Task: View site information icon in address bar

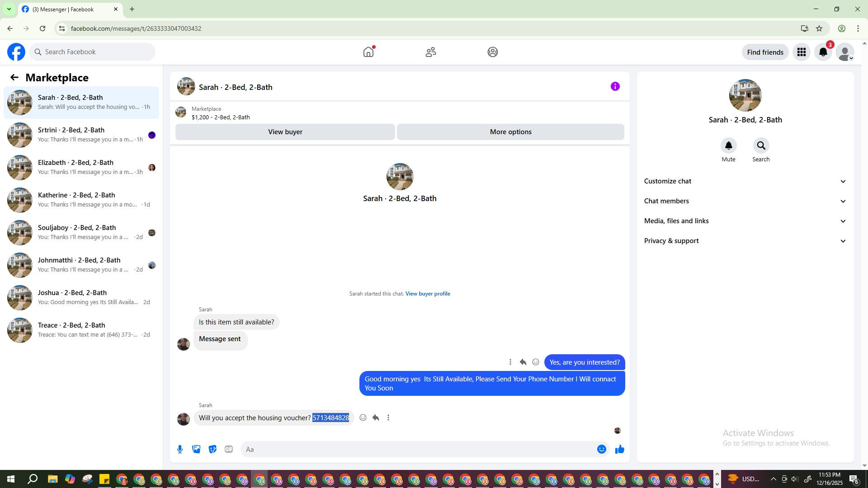Action: click(x=62, y=28)
